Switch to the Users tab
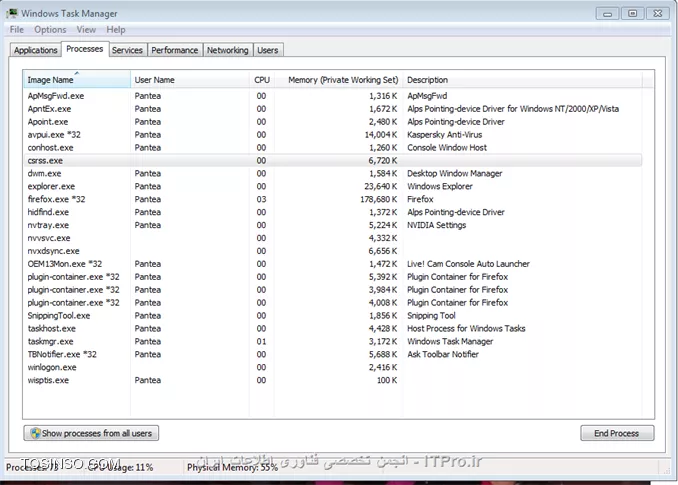Image resolution: width=678 pixels, height=485 pixels. coord(268,50)
